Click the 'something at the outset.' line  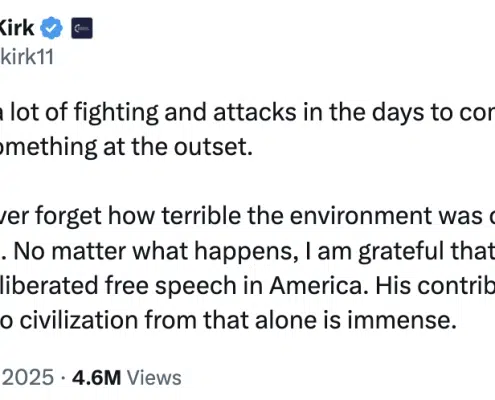pos(126,147)
